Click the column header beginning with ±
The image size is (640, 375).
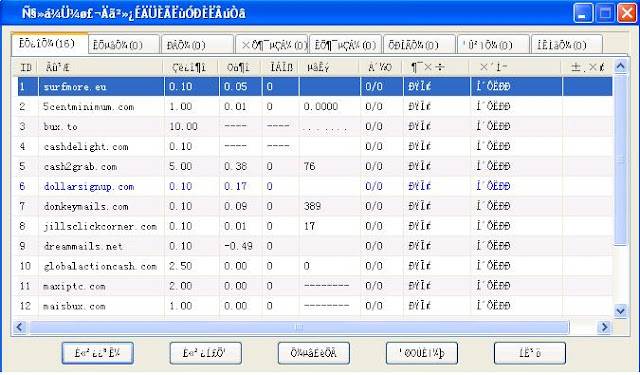click(587, 67)
